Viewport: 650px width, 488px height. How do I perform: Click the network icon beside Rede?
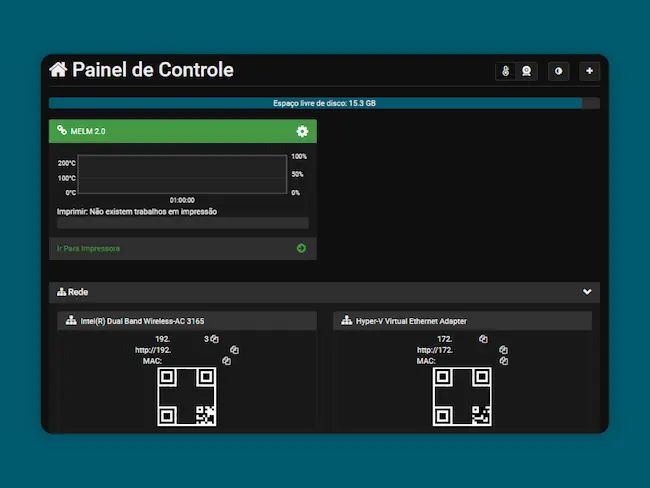point(61,292)
